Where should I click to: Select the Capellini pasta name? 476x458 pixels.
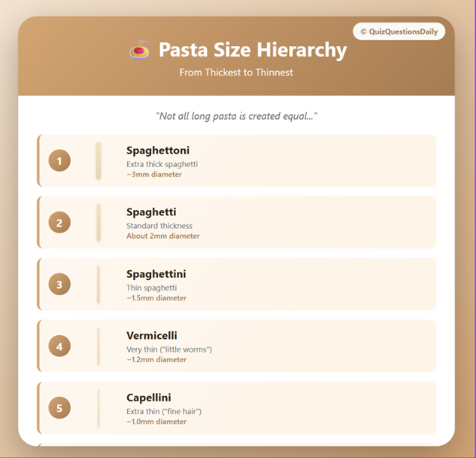pyautogui.click(x=149, y=398)
